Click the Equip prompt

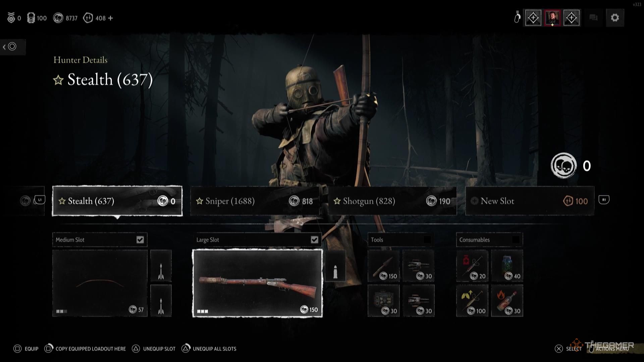[26, 349]
